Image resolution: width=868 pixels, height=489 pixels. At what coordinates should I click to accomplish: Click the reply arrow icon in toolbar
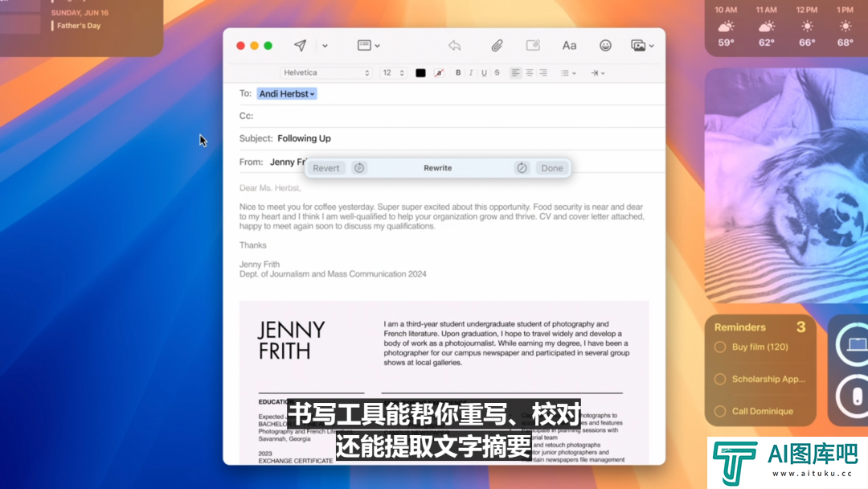[x=455, y=46]
